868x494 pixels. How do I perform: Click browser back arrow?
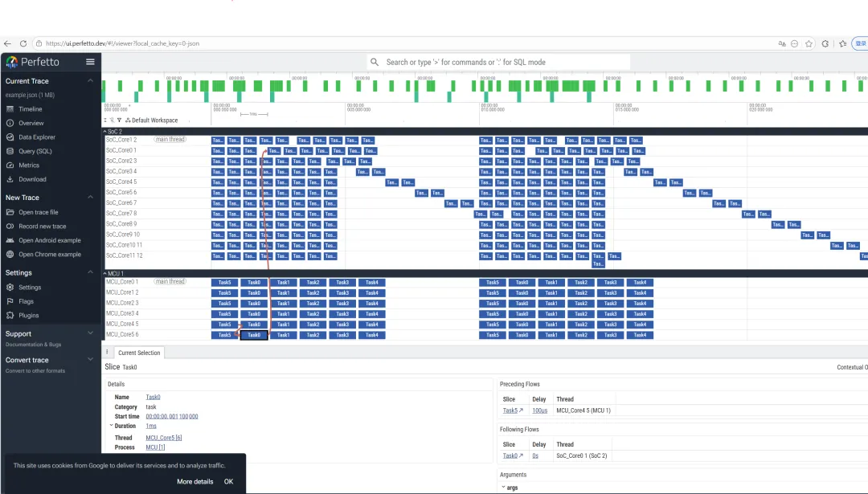pyautogui.click(x=7, y=43)
